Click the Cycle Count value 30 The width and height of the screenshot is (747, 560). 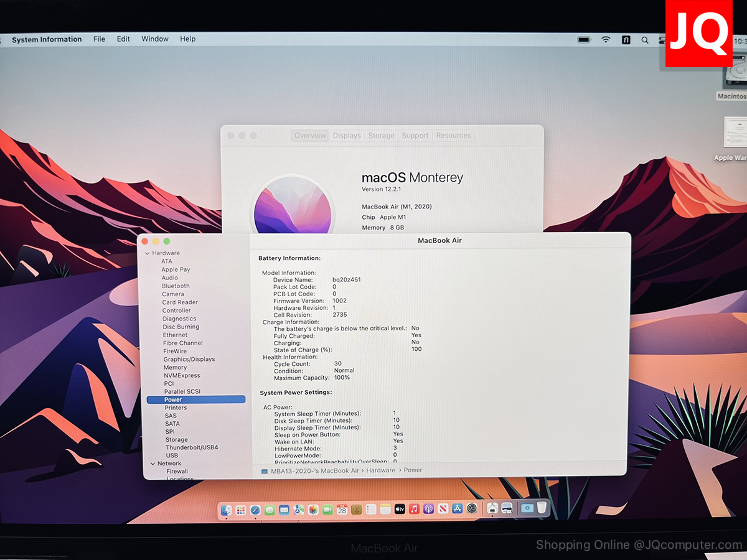(338, 363)
